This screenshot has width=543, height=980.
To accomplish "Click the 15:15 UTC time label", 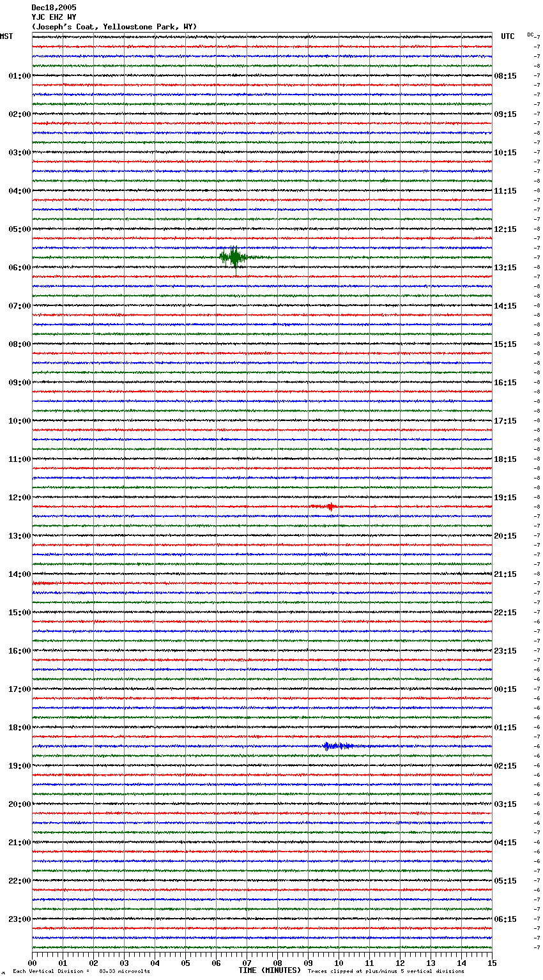I will click(x=505, y=344).
